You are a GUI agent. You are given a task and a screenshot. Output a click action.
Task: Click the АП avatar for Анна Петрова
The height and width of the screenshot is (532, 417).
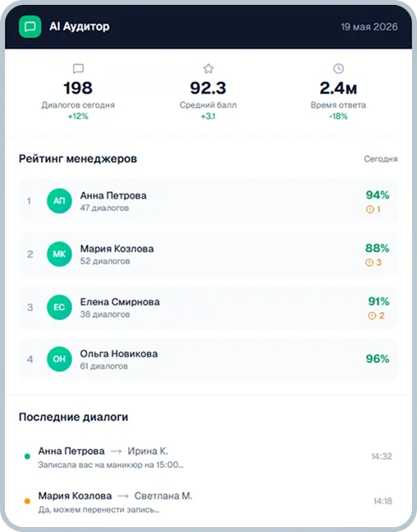[59, 201]
